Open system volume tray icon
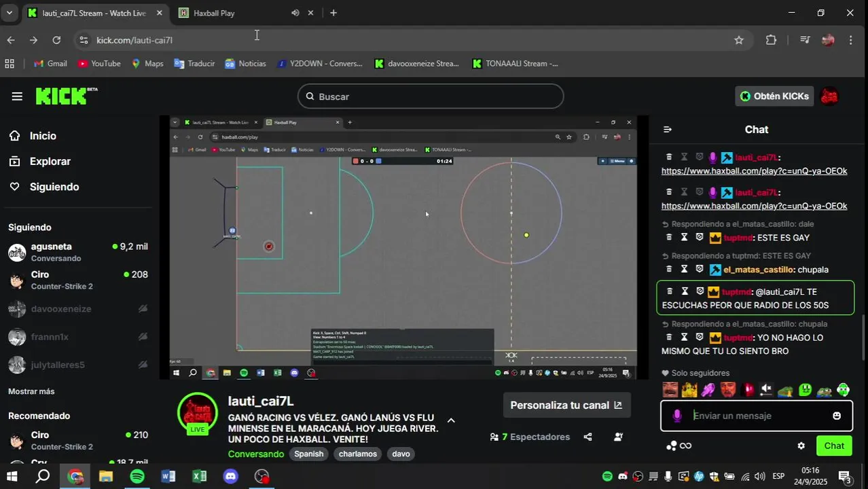 coord(759,476)
